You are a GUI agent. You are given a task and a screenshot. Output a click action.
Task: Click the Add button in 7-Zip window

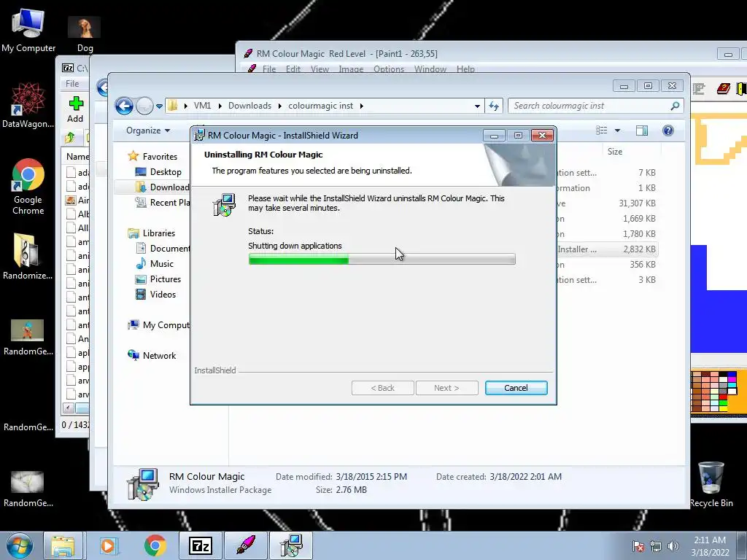(x=75, y=109)
